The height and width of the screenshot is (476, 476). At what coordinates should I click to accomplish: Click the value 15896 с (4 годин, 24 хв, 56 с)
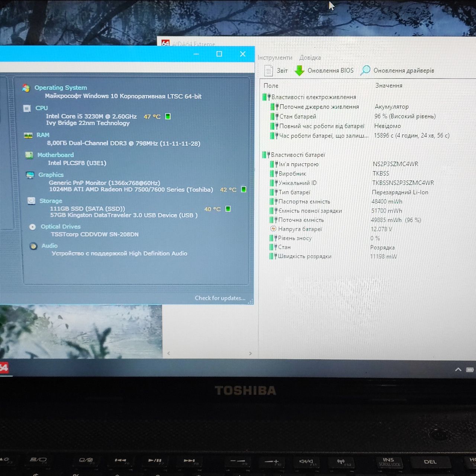pos(412,135)
